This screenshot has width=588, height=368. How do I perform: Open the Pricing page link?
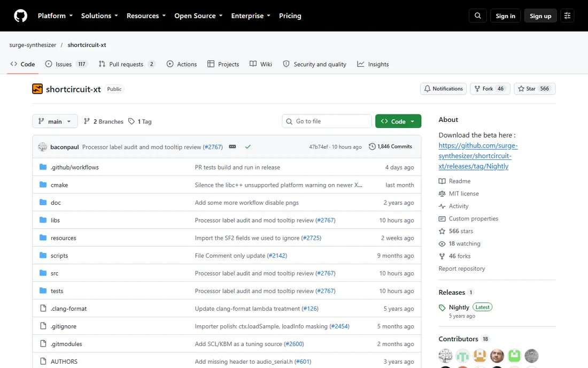tap(290, 16)
